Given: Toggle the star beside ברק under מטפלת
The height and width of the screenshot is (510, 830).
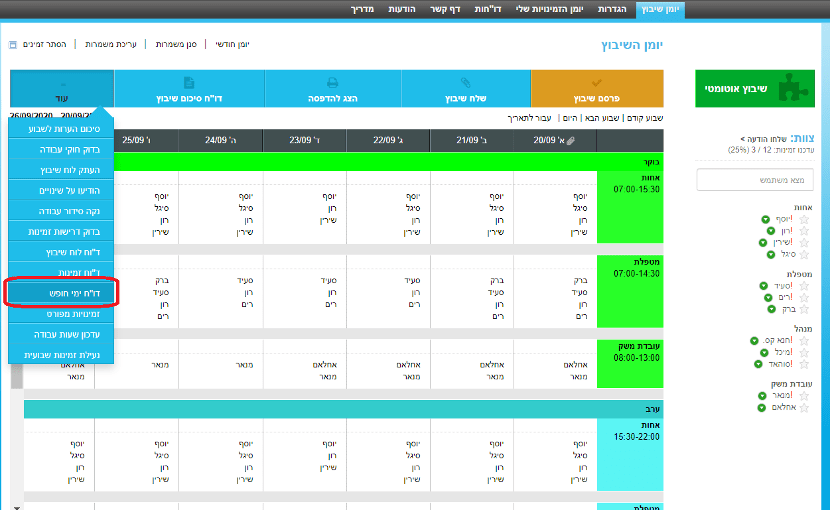Looking at the screenshot, I should point(803,310).
